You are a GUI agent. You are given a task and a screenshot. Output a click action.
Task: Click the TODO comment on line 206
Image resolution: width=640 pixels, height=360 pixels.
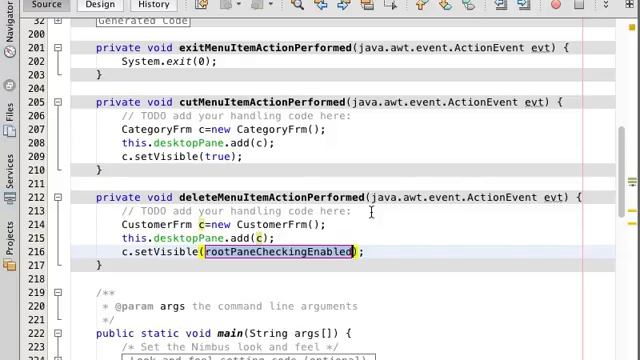tap(236, 116)
